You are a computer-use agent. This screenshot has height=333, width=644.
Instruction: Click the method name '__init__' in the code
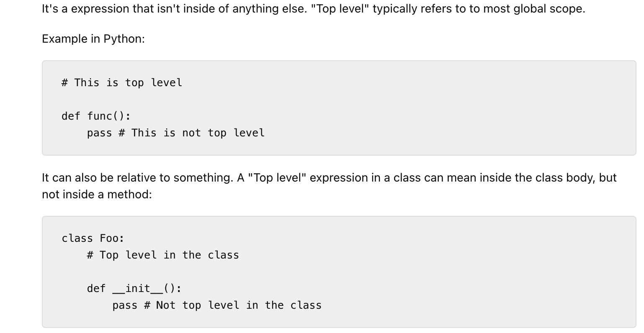[138, 289]
